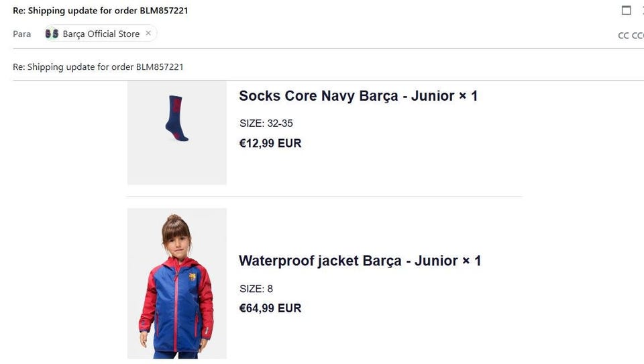Add a CC recipient field
644x364 pixels.
point(623,36)
